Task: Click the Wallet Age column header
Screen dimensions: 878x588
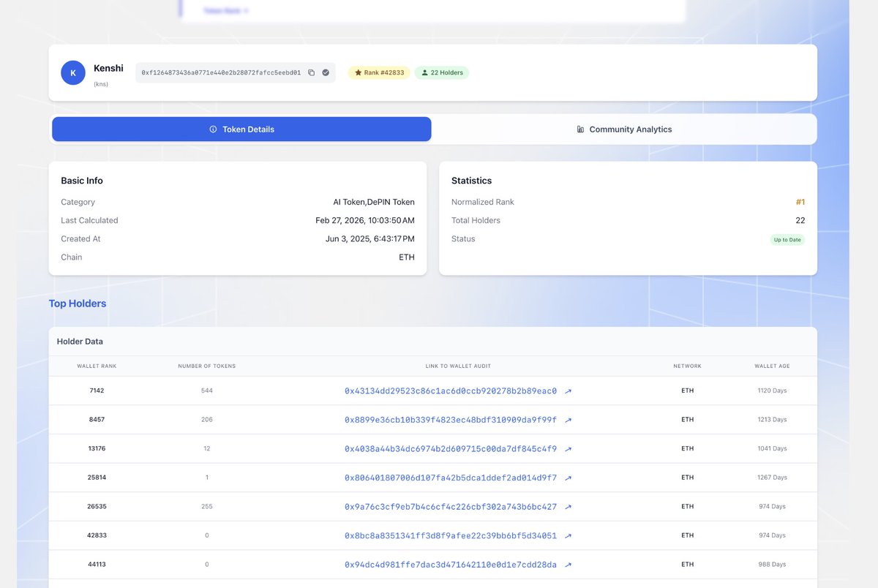Action: pyautogui.click(x=772, y=366)
